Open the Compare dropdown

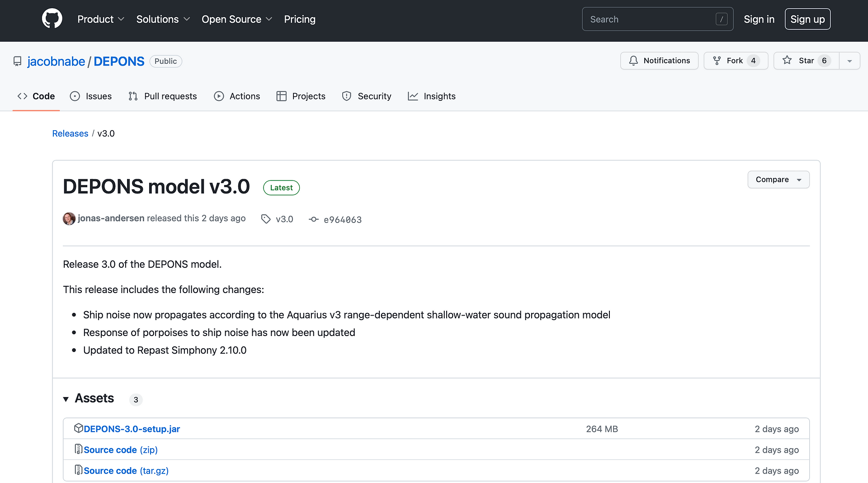(x=778, y=180)
